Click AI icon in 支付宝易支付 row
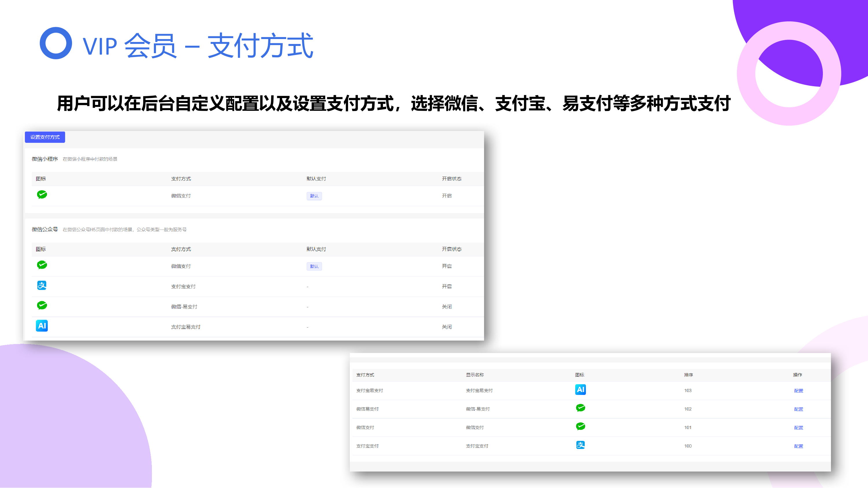Viewport: 868px width, 488px height. click(x=42, y=326)
